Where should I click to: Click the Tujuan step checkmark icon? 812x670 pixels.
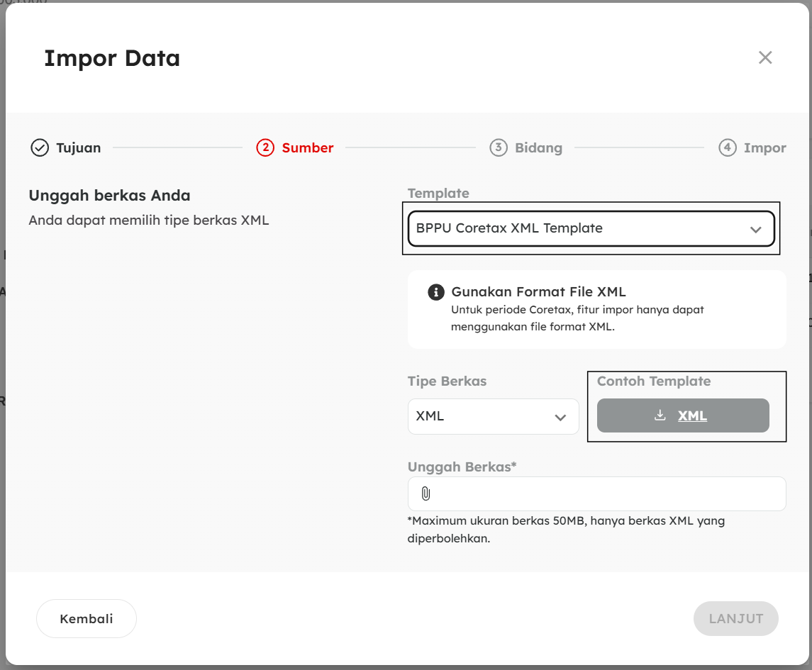click(40, 148)
